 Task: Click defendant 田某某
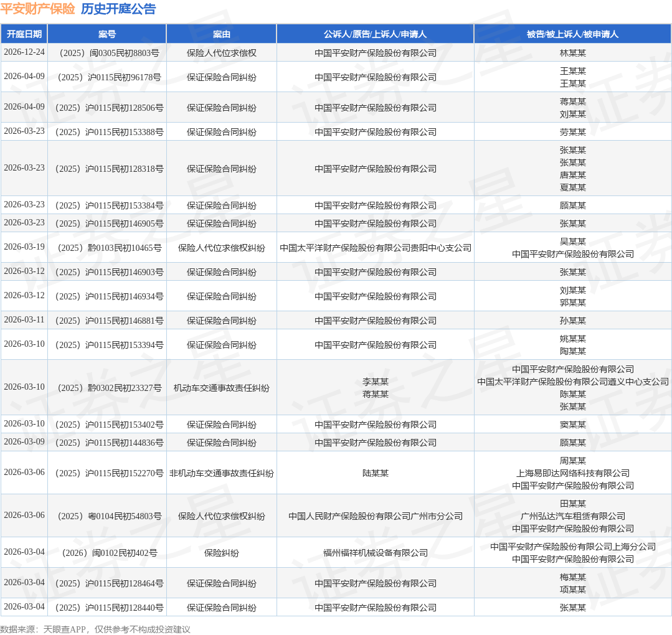(572, 504)
